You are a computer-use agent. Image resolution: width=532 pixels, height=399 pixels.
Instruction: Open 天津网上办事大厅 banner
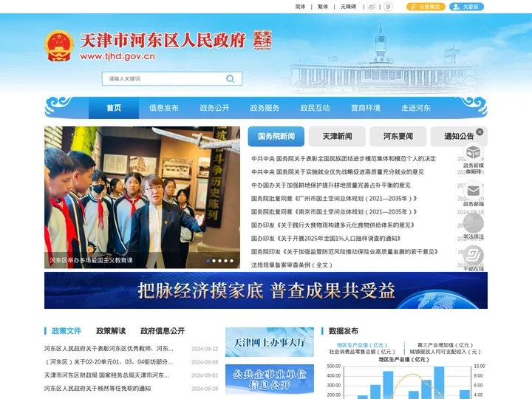[x=270, y=342]
